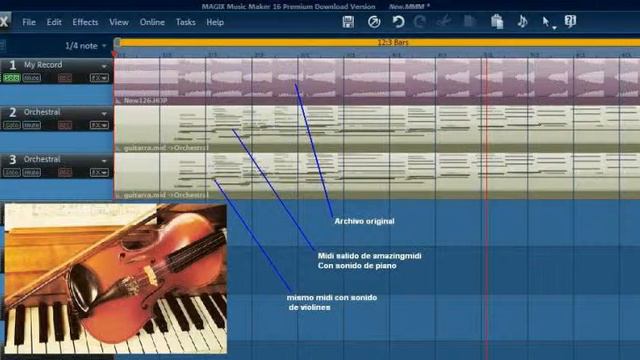
Task: Open FX dropdown on track 3 Orchestral
Action: [x=99, y=172]
